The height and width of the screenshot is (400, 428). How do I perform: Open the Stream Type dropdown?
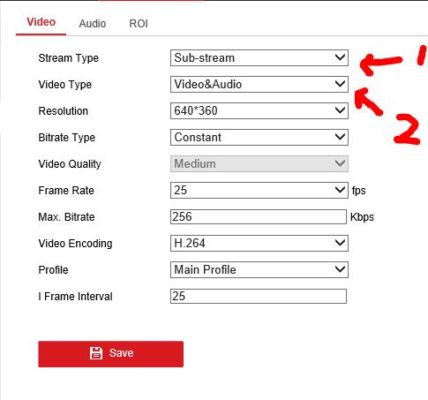[259, 58]
